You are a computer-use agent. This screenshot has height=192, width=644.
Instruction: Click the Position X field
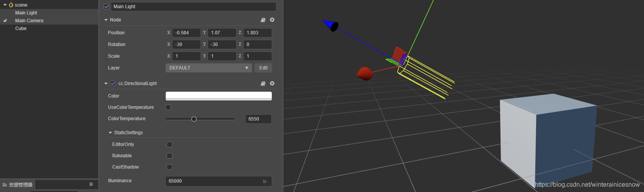coord(187,33)
